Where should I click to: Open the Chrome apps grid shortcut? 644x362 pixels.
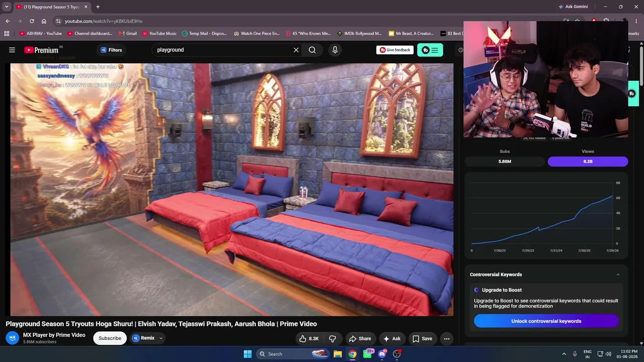(x=7, y=34)
